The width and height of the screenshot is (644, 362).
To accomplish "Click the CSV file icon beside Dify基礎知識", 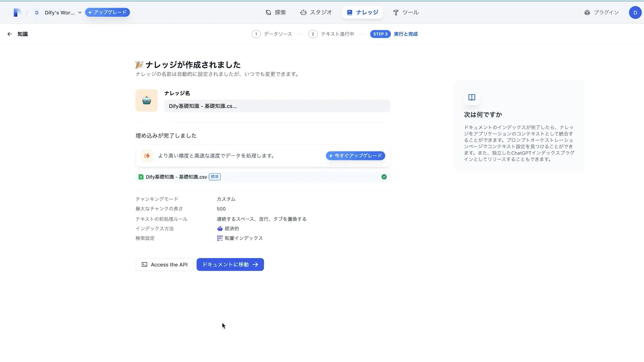I will pyautogui.click(x=141, y=177).
